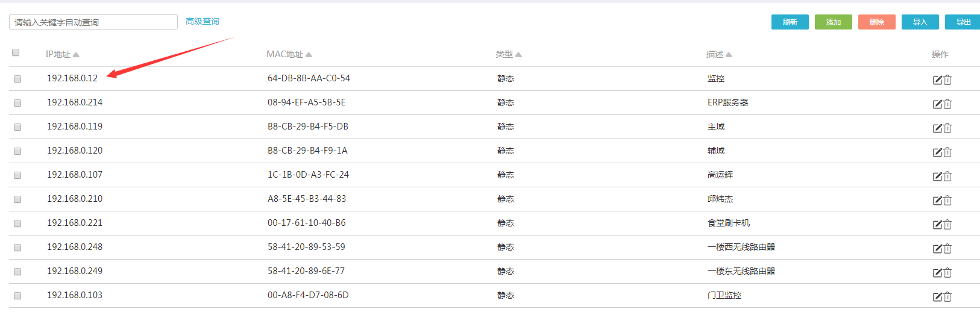Sort table by MAC地址 header arrow
This screenshot has width=980, height=312.
point(309,55)
